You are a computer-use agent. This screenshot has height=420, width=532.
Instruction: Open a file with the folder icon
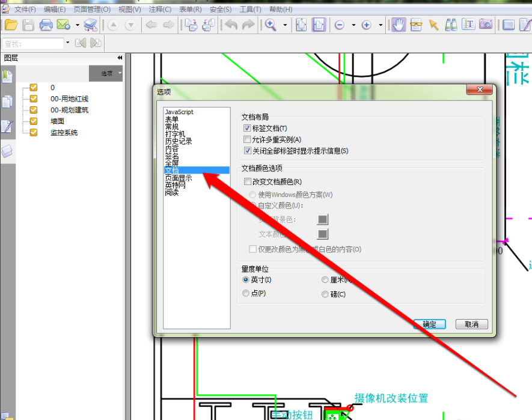click(x=11, y=25)
